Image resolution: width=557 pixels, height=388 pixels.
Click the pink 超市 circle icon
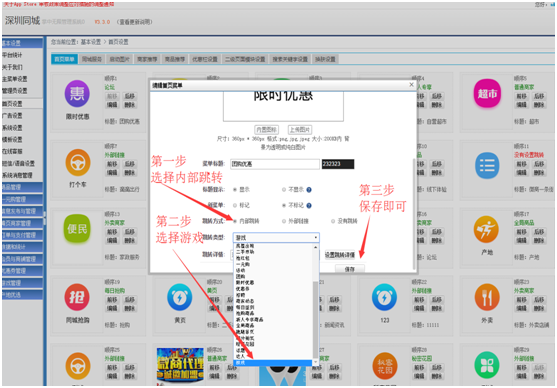point(487,94)
